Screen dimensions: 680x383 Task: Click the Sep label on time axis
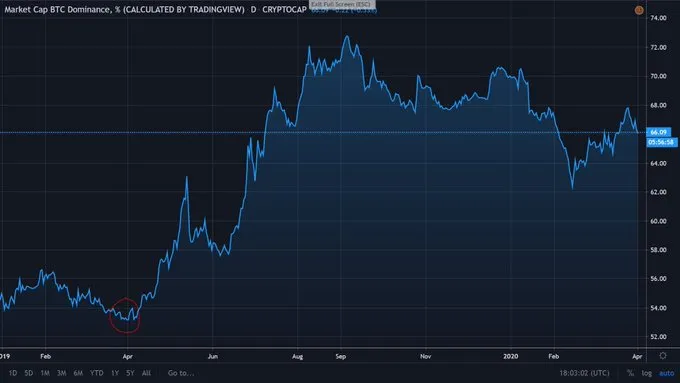tap(340, 356)
